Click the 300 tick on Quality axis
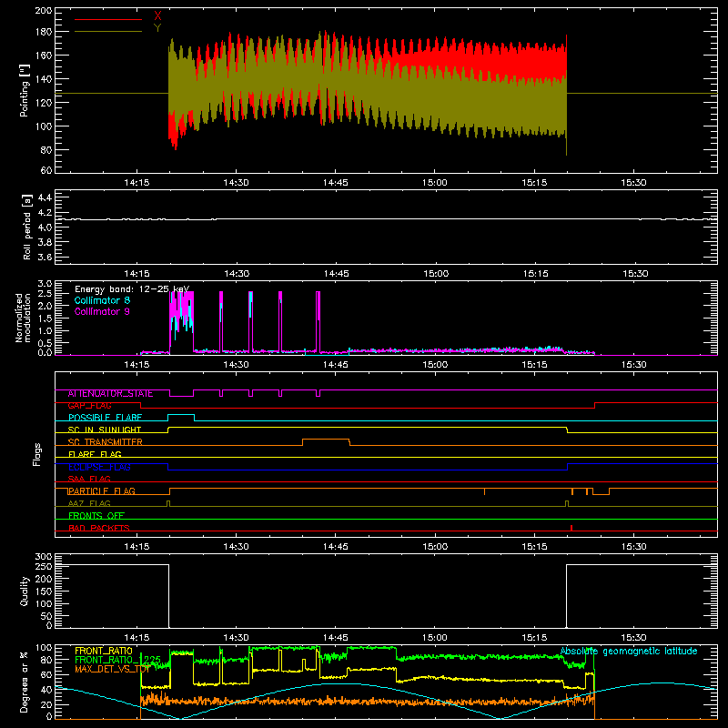728x728 pixels. [x=44, y=557]
